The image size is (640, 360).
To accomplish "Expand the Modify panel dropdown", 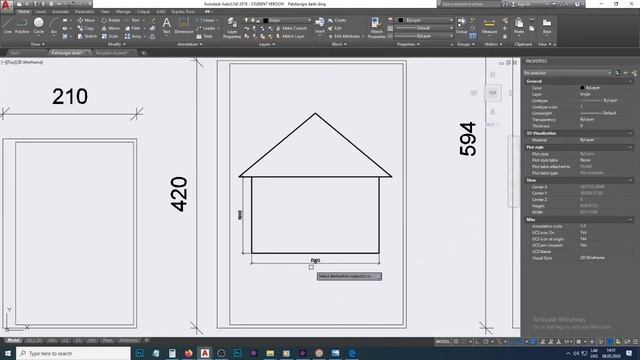I will [116, 44].
